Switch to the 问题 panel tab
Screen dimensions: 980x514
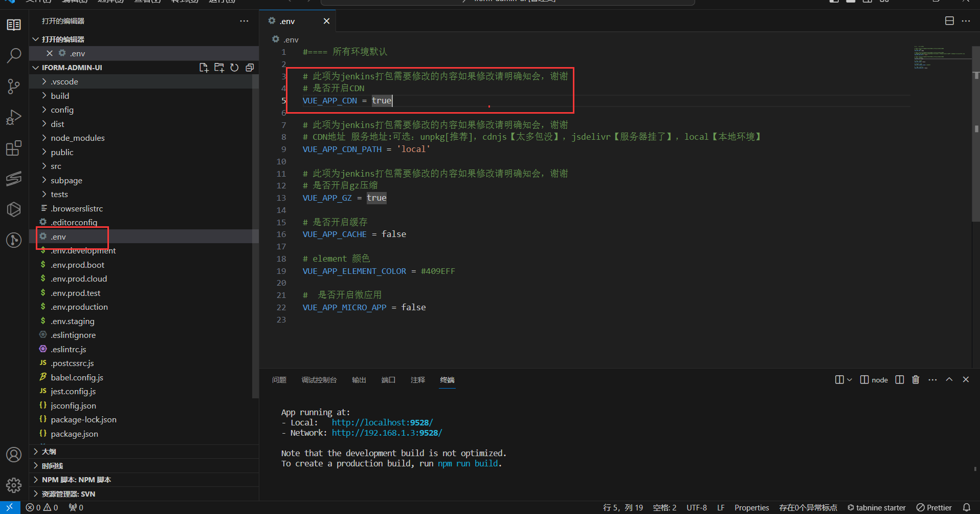(279, 380)
